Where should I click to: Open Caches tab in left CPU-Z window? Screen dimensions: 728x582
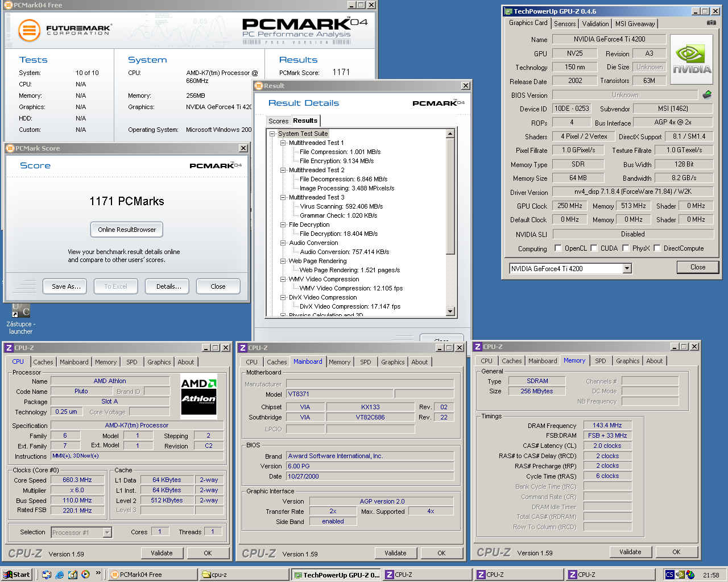pos(43,362)
